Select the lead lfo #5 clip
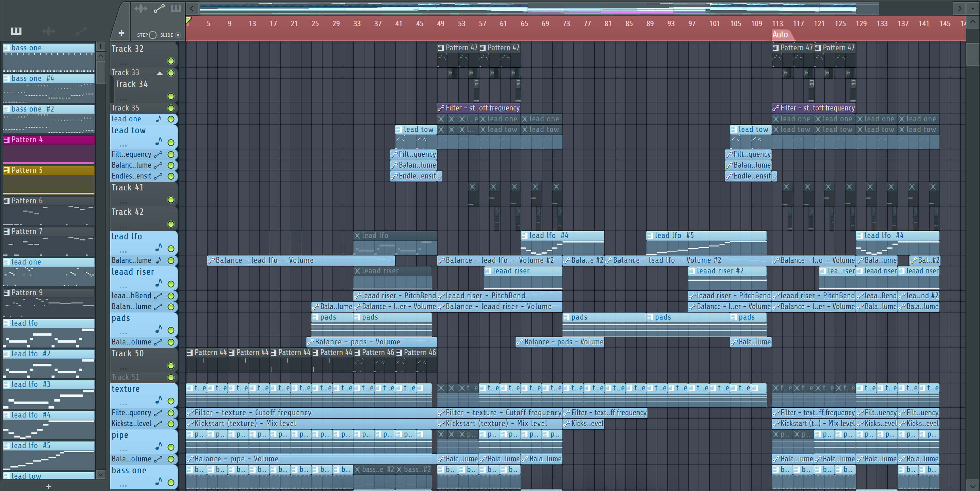 [x=706, y=243]
